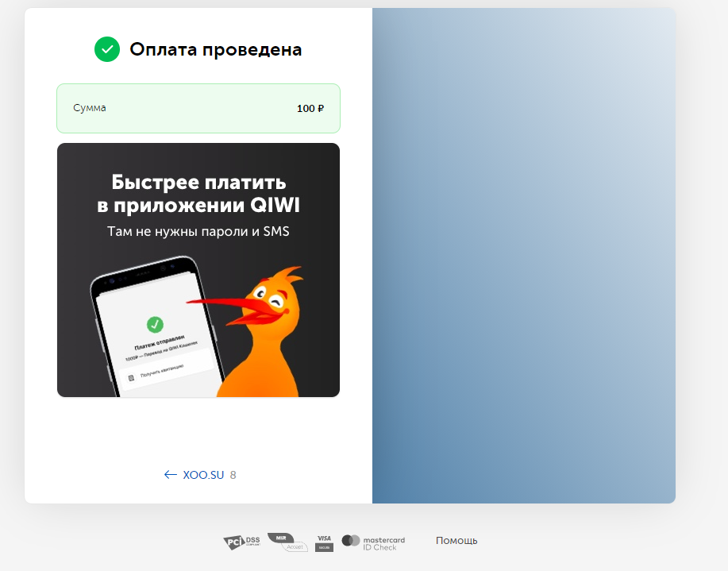This screenshot has width=728, height=571.
Task: Click the Visa Secure logo
Action: tap(324, 543)
